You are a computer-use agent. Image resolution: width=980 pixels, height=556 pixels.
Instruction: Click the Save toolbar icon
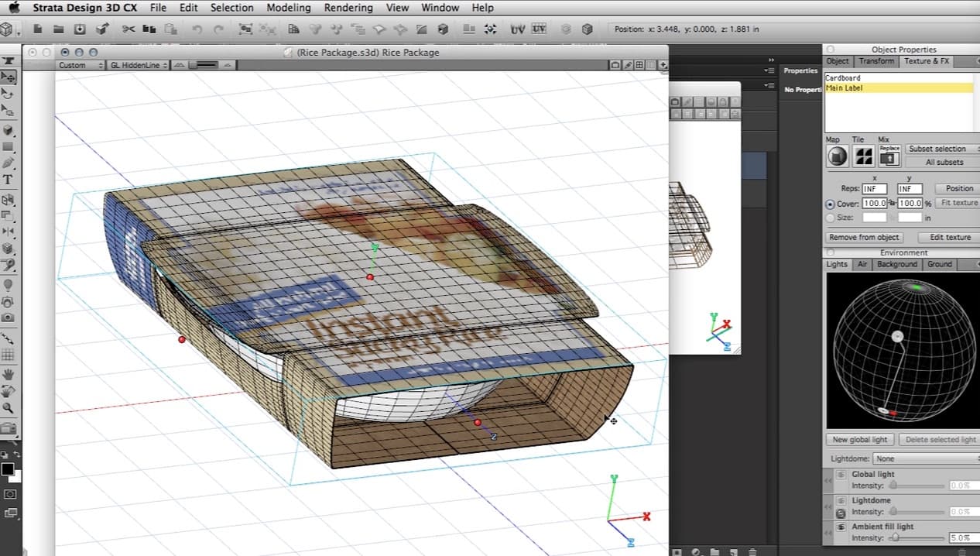click(80, 29)
